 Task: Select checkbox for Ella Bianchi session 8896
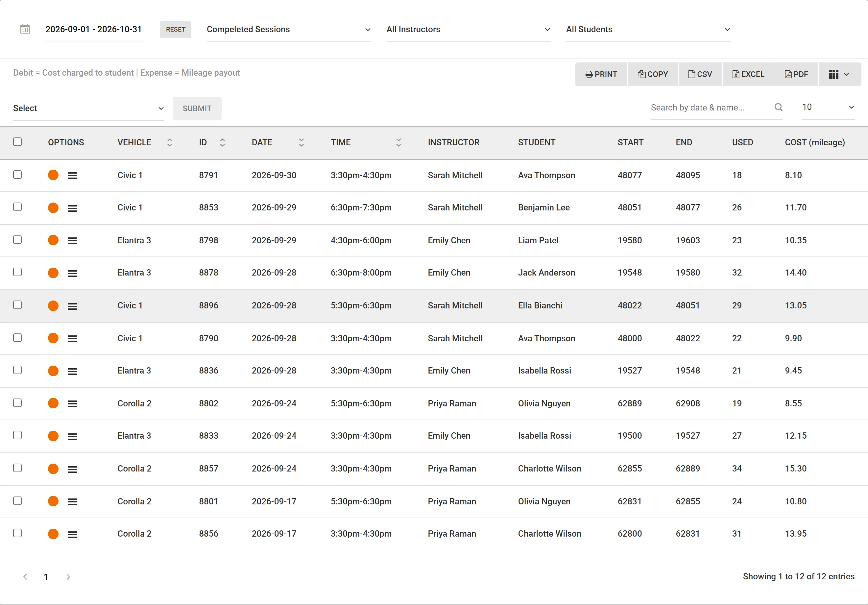(17, 305)
